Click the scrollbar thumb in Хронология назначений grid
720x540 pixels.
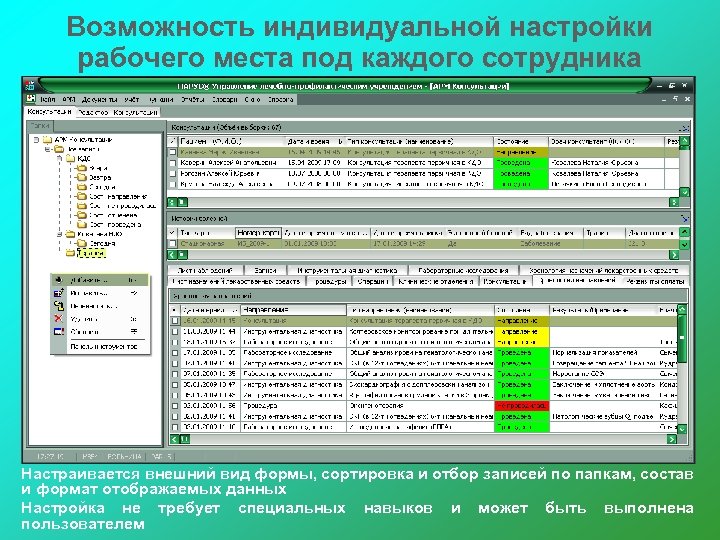(x=682, y=338)
